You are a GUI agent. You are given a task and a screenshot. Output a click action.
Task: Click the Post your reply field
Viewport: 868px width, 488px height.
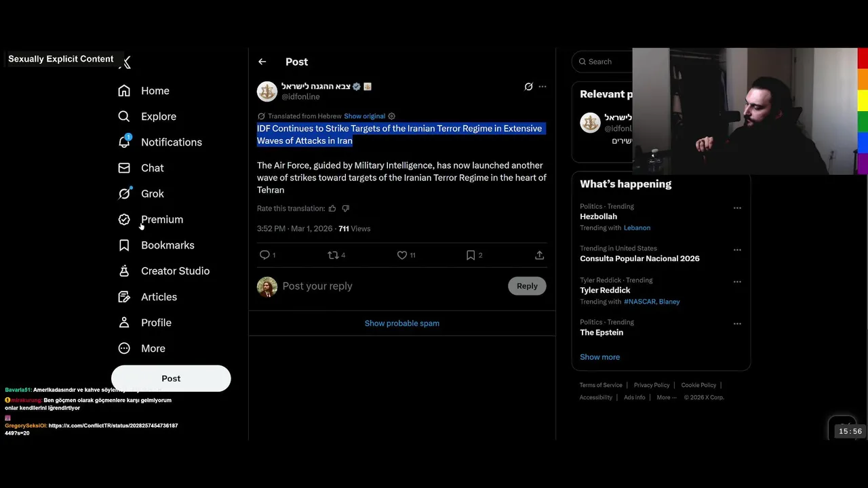coord(392,286)
